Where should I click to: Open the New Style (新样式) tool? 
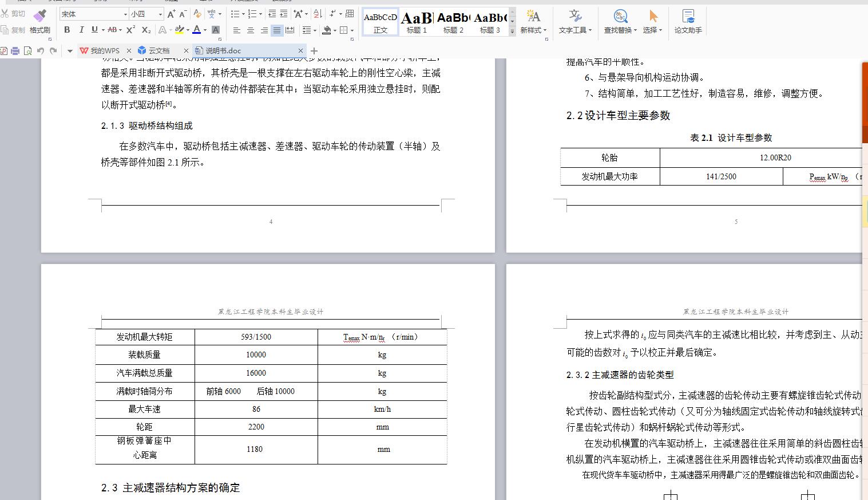533,21
